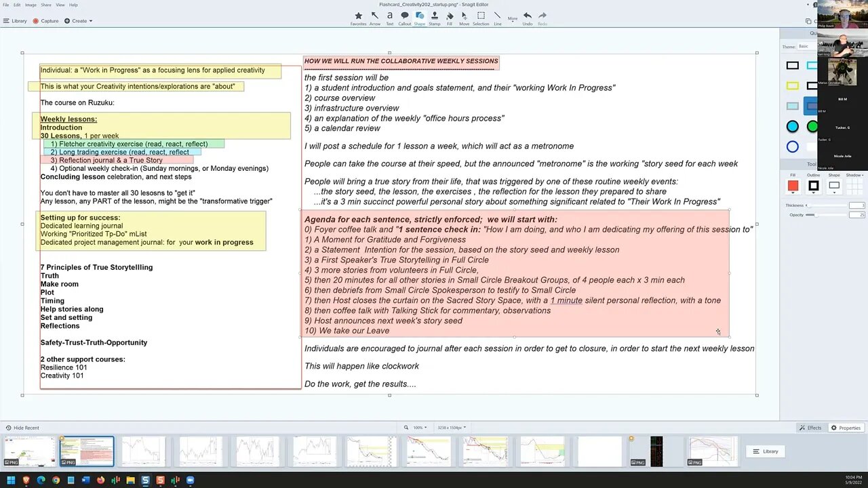Click 'Weekly lessons:' heading on canvas
Image resolution: width=868 pixels, height=488 pixels.
68,119
